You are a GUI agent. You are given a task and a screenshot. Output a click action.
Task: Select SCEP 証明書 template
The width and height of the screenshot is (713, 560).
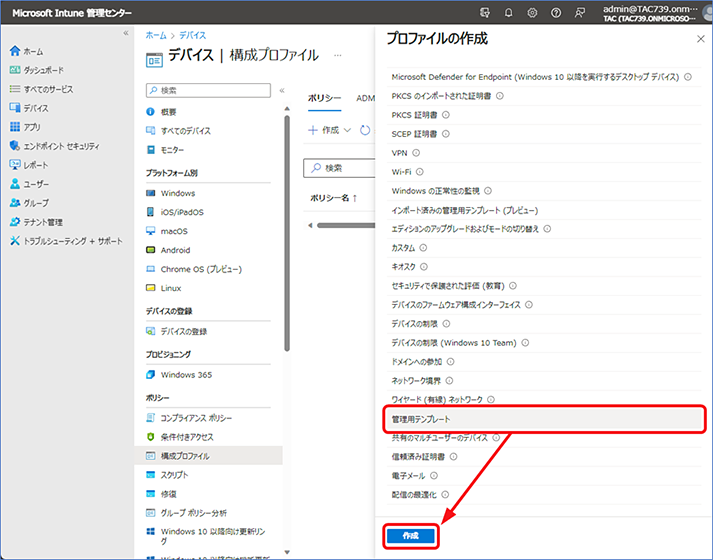[x=544, y=134]
